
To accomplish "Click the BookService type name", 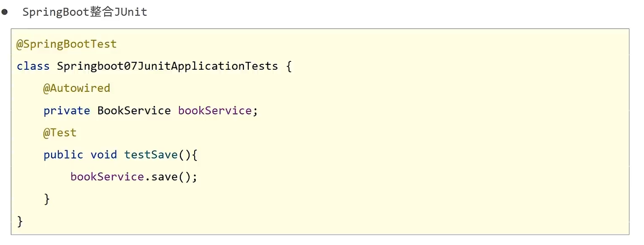I will (x=134, y=110).
